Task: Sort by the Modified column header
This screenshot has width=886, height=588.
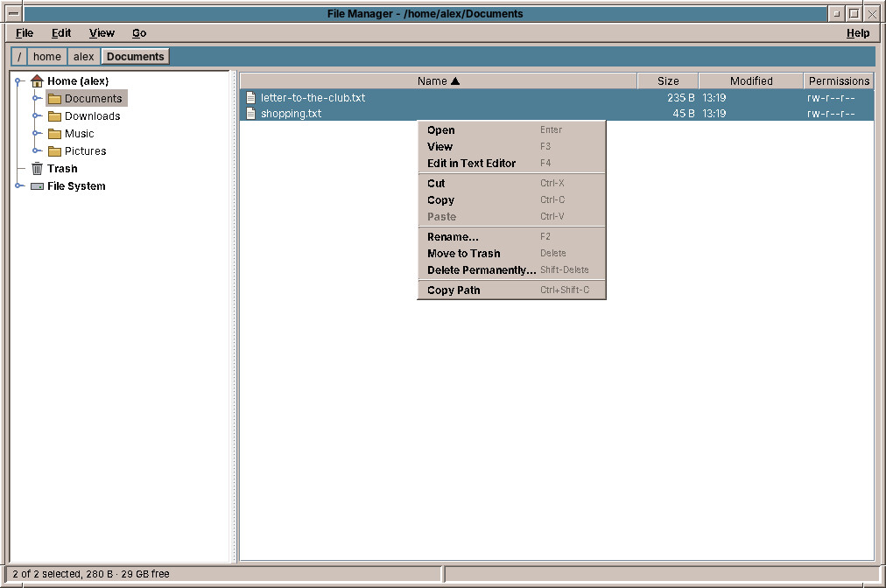Action: 751,80
